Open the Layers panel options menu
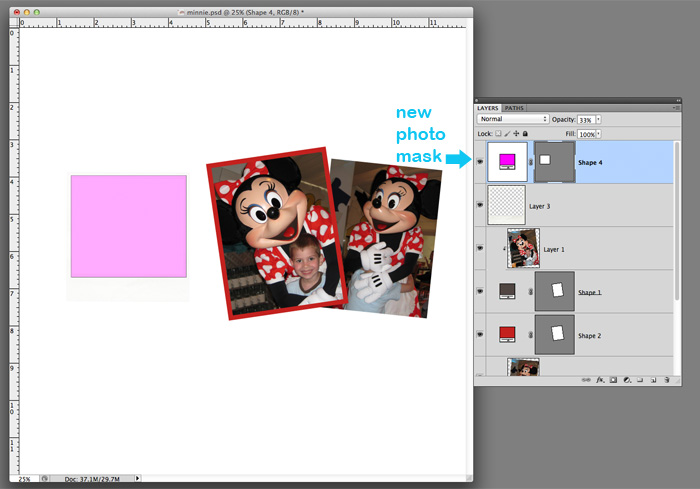Screen dimensions: 700x489 click(x=677, y=108)
